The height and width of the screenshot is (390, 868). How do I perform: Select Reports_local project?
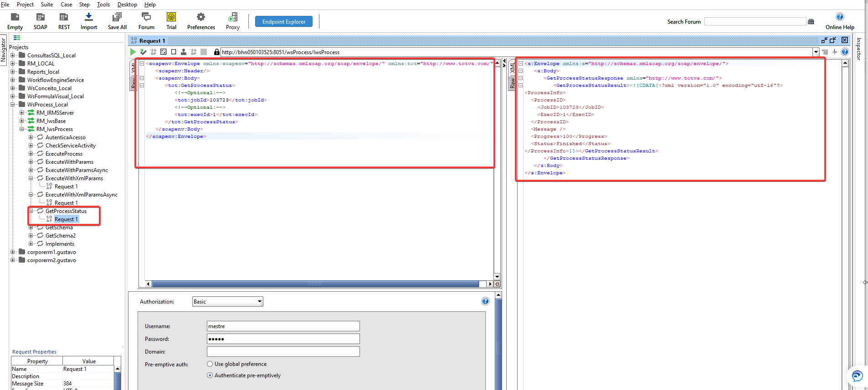click(x=43, y=72)
